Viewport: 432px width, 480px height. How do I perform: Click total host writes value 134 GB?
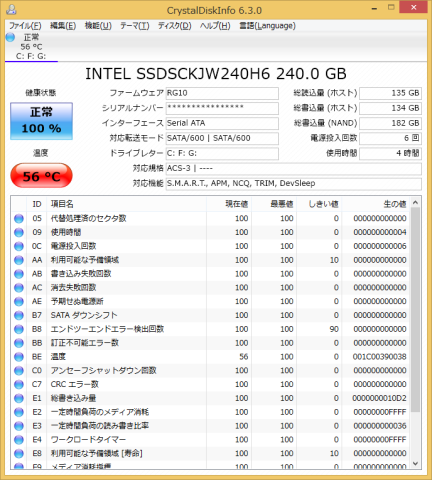click(390, 108)
